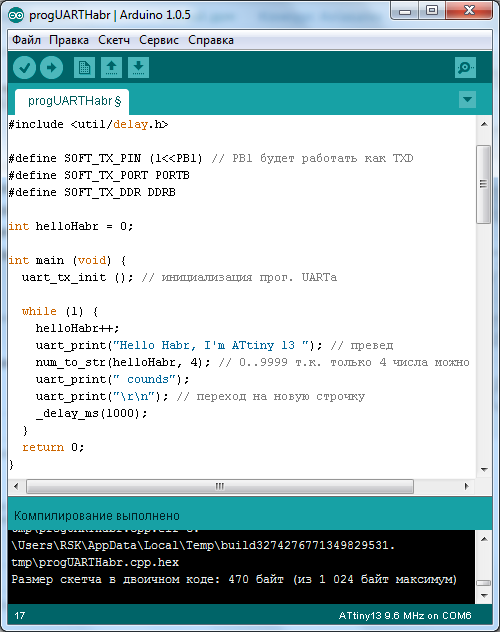Click the editor scroll down arrow
500x632 pixels.
pyautogui.click(x=484, y=470)
